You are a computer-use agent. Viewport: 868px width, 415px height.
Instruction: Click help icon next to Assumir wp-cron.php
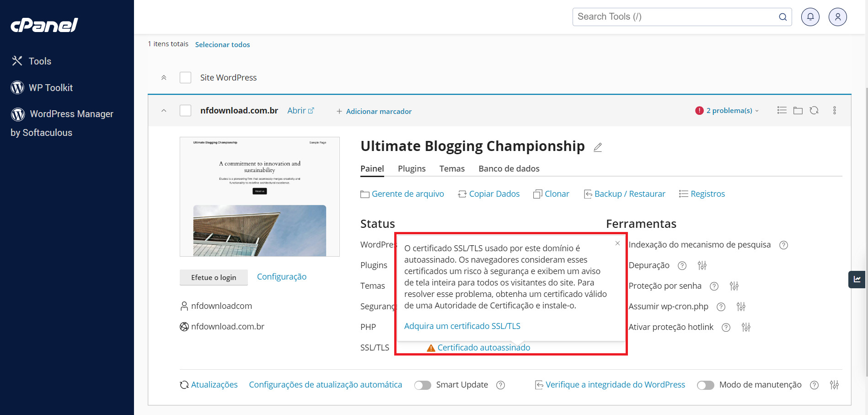721,307
